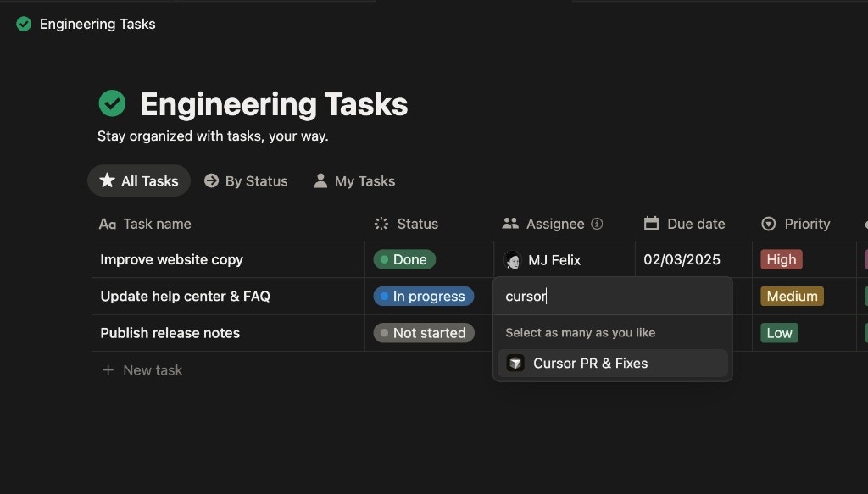Open the Done status dropdown
This screenshot has height=494, width=868.
[403, 259]
